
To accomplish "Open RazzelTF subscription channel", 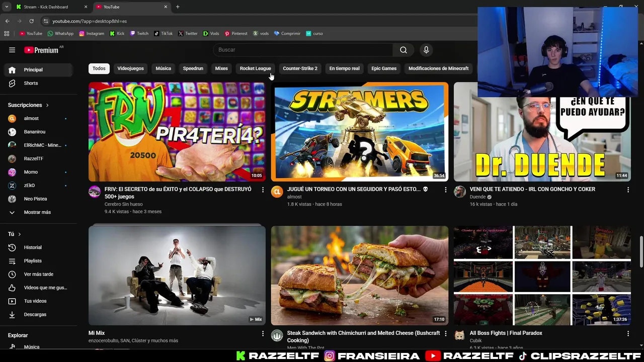I will coord(38,158).
